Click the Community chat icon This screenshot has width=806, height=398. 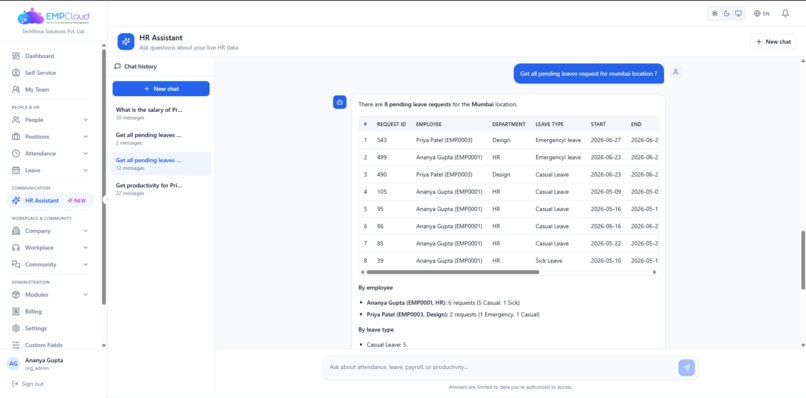pyautogui.click(x=16, y=264)
